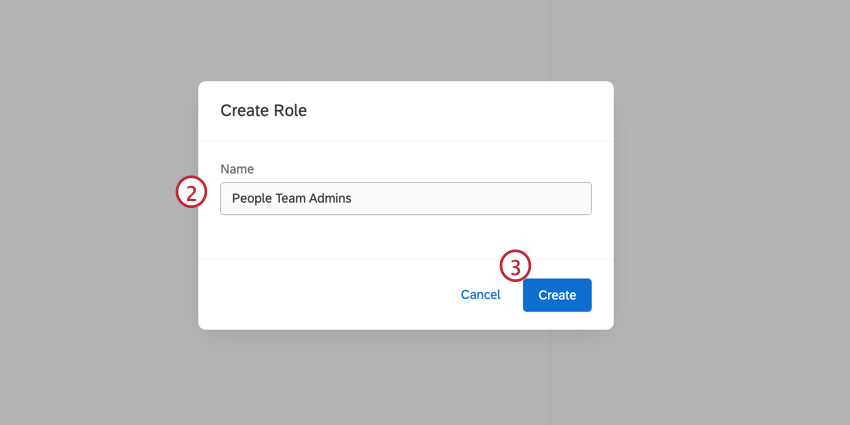This screenshot has height=425, width=850.
Task: Cancel the Create Role dialog
Action: tap(480, 295)
